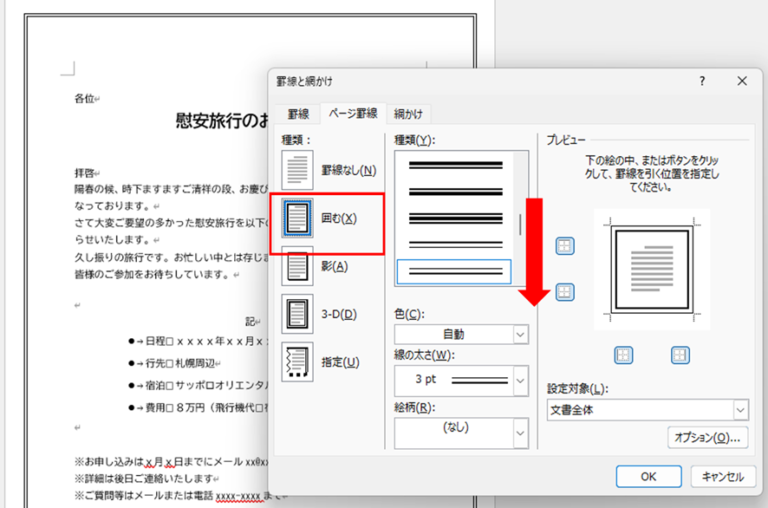Select the 指定 (custom) border setting
Screen dimensions: 768x508
tap(299, 361)
